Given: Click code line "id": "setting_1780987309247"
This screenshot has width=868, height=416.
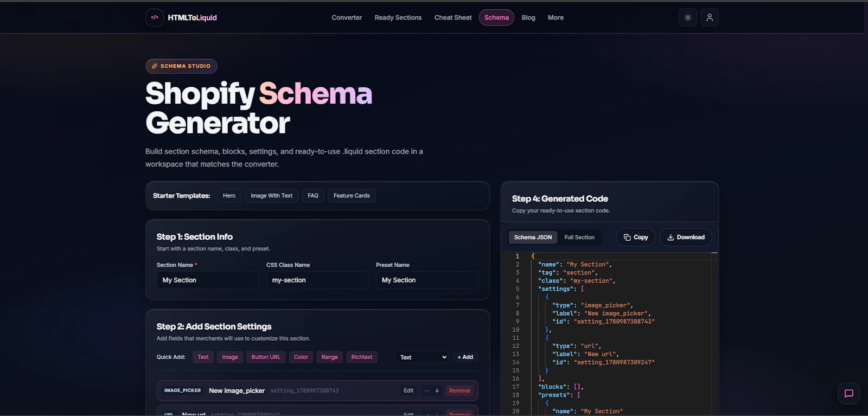Looking at the screenshot, I should pos(603,362).
